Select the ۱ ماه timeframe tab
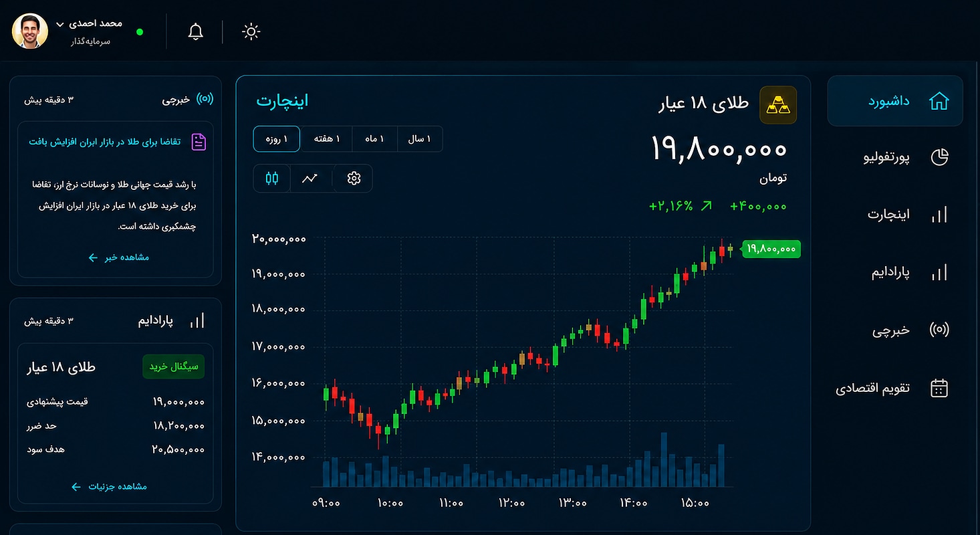Screen dimensions: 980x535 click(x=374, y=139)
